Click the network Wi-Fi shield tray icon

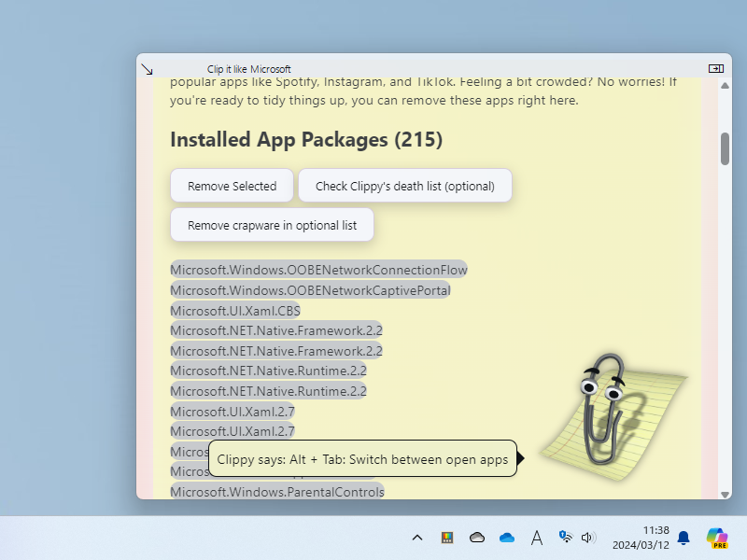point(565,538)
